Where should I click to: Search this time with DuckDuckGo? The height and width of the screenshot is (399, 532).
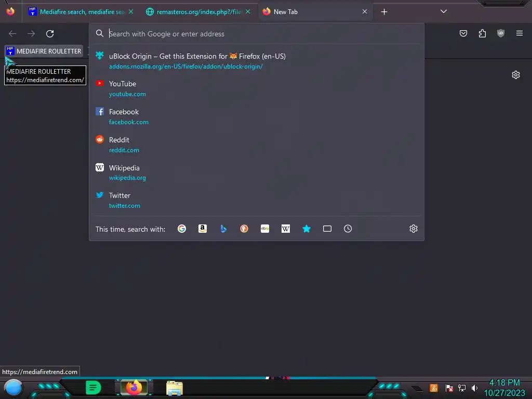point(244,229)
